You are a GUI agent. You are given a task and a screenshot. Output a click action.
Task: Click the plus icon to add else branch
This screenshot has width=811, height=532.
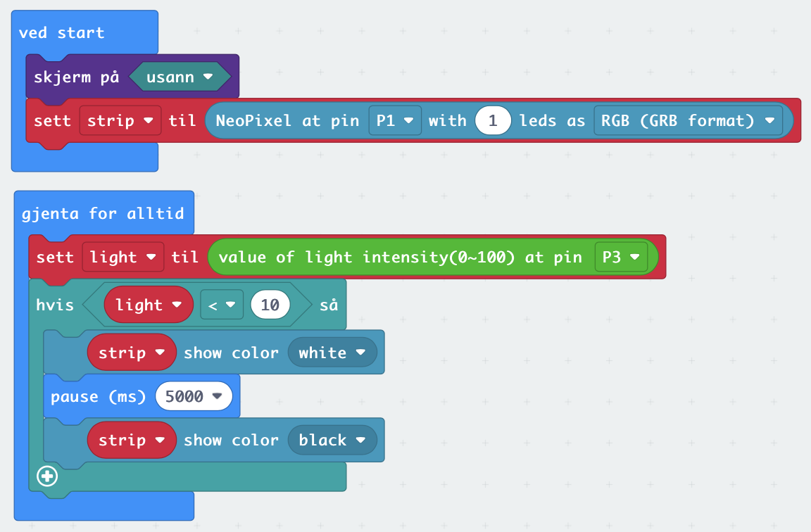pyautogui.click(x=47, y=476)
